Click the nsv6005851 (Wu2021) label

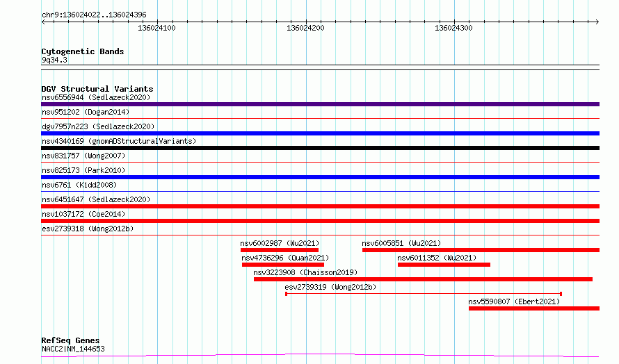coord(401,243)
